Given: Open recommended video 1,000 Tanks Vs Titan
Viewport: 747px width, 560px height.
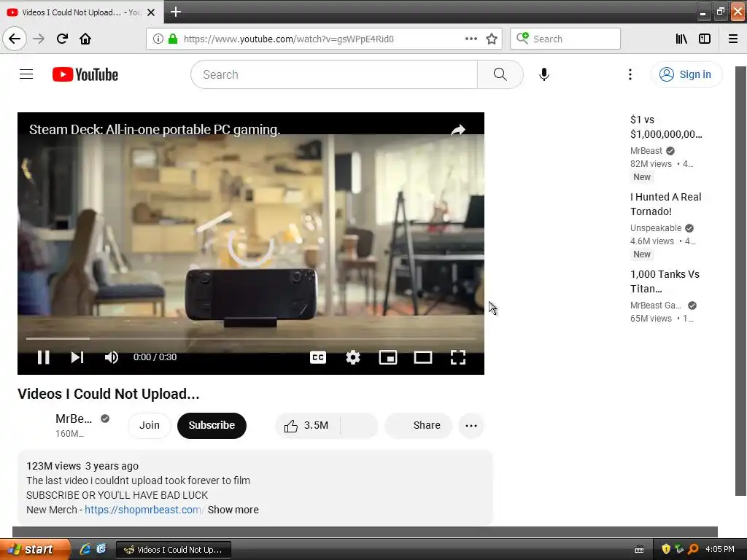Looking at the screenshot, I should [665, 281].
